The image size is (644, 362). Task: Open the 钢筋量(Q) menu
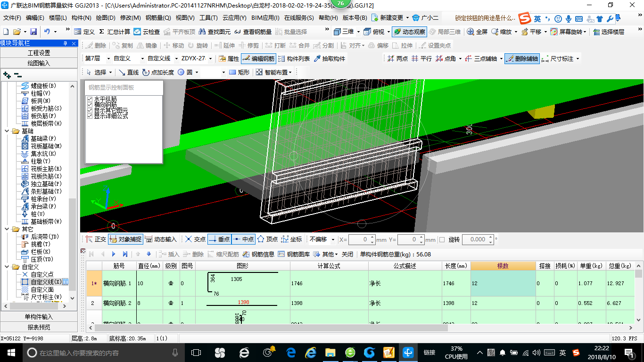click(x=158, y=18)
